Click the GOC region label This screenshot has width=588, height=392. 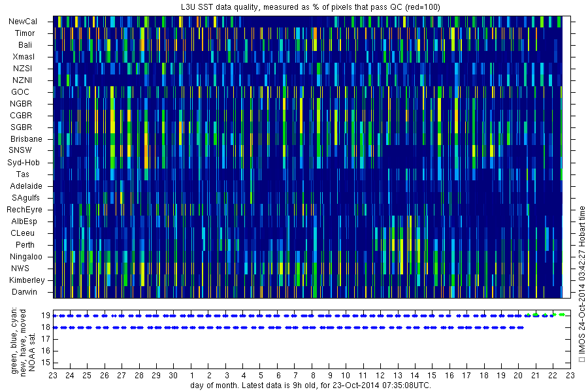pyautogui.click(x=20, y=92)
